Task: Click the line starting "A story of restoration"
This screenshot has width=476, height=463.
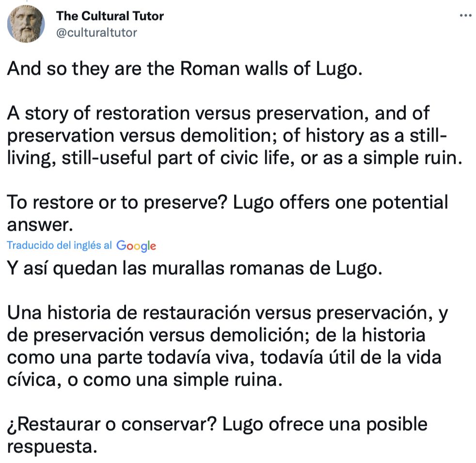Action: click(x=219, y=113)
